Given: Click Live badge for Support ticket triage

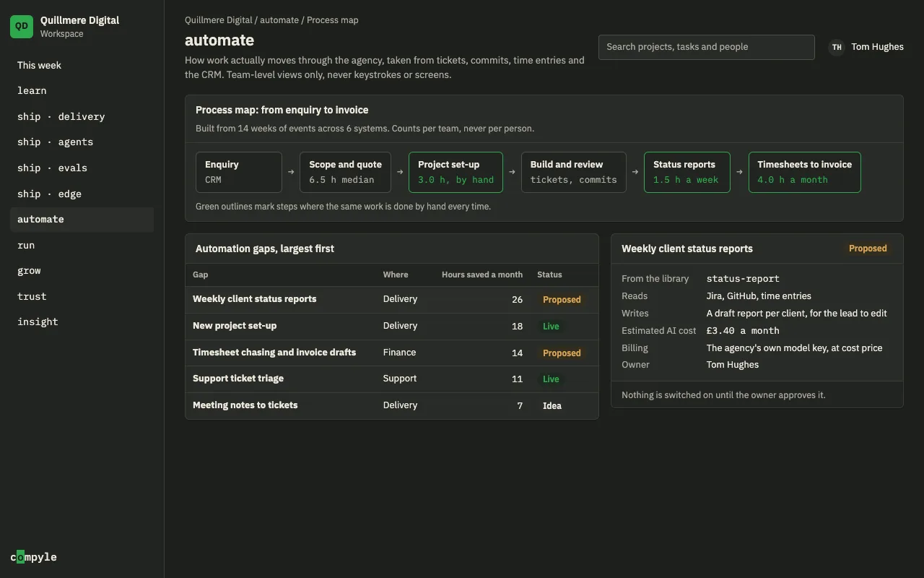Looking at the screenshot, I should [551, 379].
